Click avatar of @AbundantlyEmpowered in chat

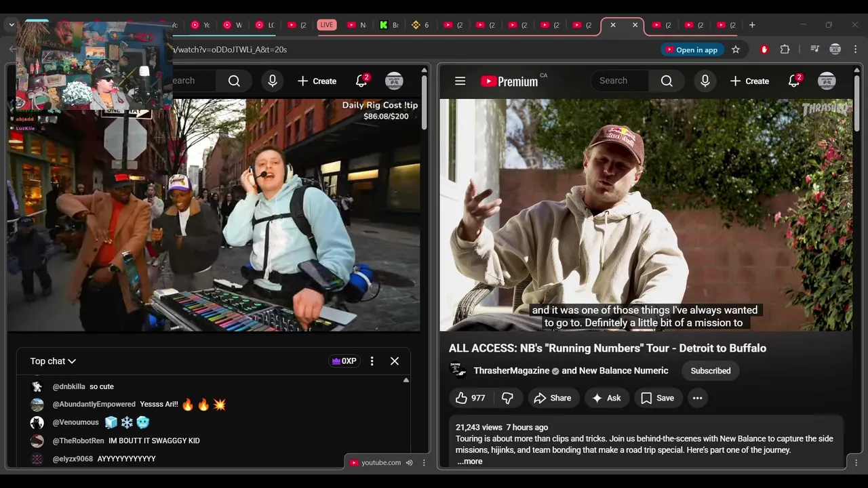coord(37,405)
